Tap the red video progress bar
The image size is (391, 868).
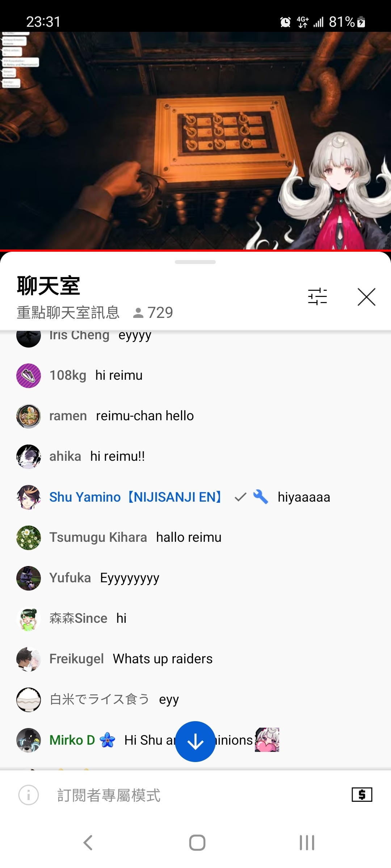[195, 250]
